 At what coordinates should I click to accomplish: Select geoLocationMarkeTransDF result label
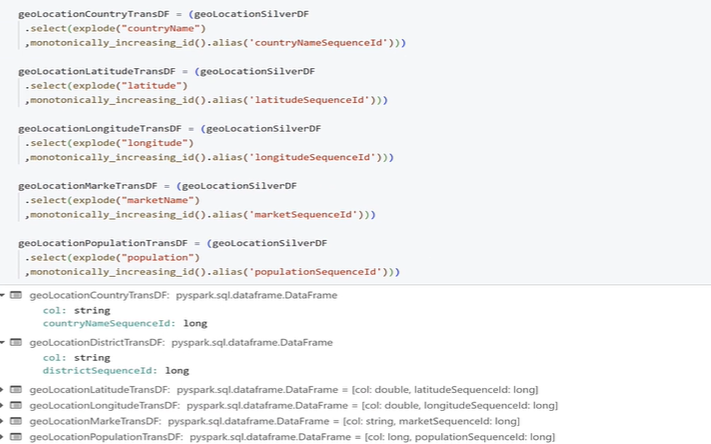pos(95,421)
